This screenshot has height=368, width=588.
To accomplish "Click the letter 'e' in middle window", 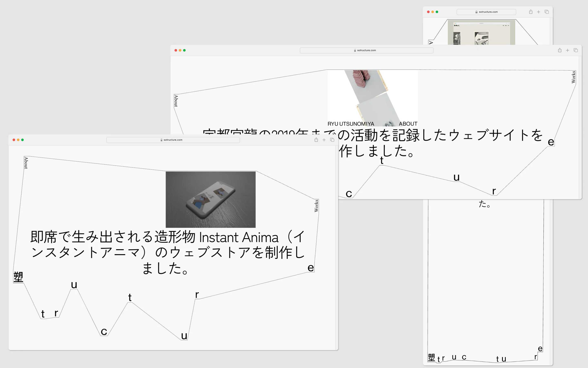I will [551, 142].
